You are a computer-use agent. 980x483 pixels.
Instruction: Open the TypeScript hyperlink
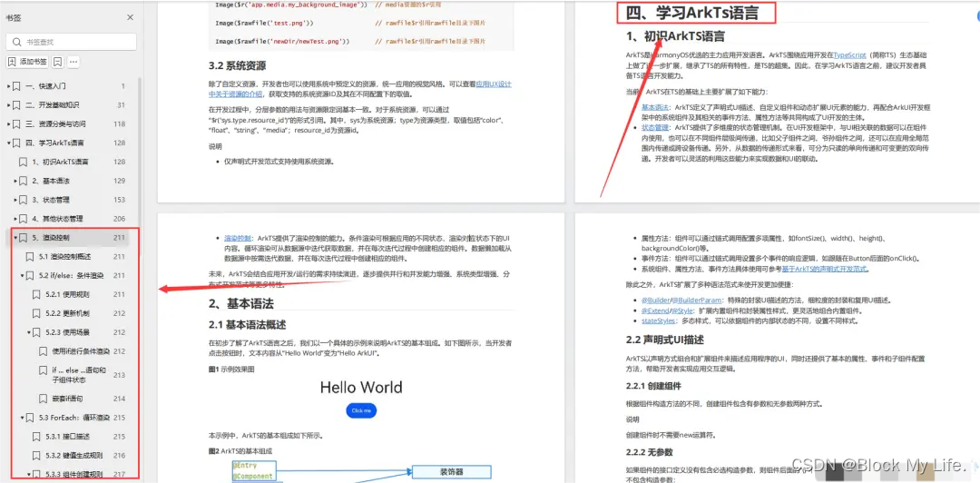[849, 55]
